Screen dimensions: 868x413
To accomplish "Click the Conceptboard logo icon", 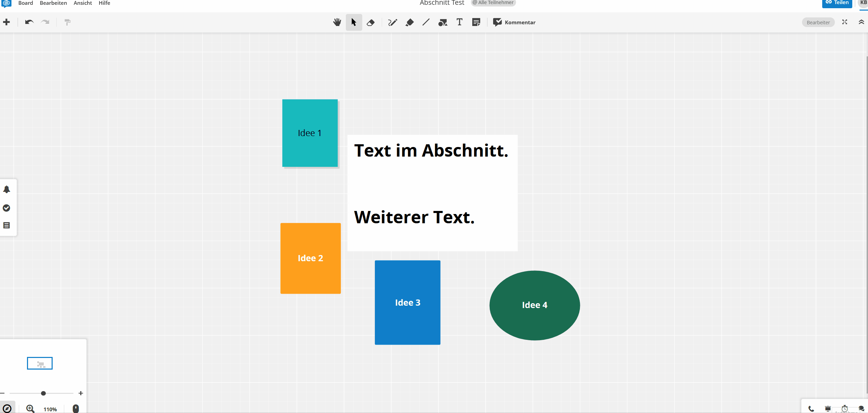I will (6, 3).
